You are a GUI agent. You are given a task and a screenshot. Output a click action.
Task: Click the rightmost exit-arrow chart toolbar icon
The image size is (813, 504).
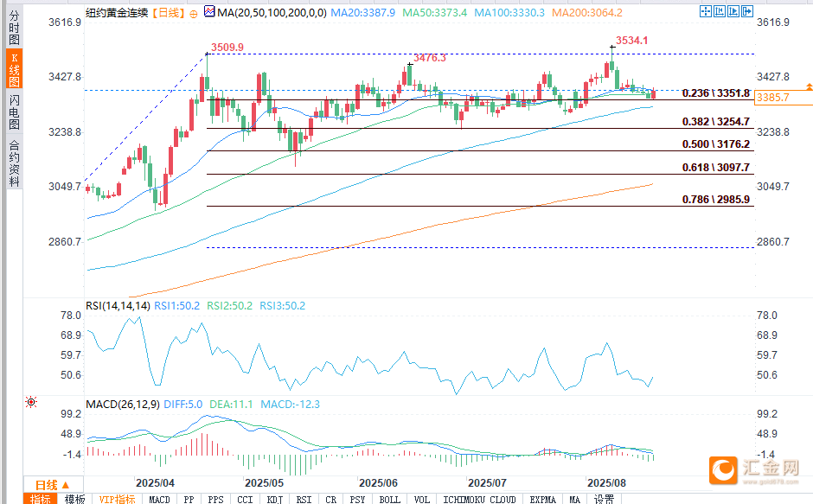(x=747, y=11)
